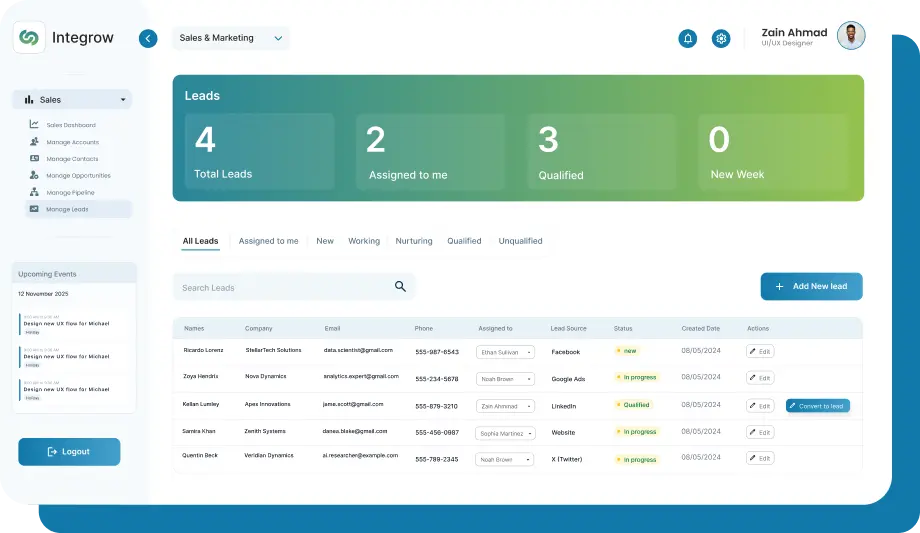This screenshot has height=533, width=920.
Task: Switch to the Qualified tab
Action: pos(464,241)
